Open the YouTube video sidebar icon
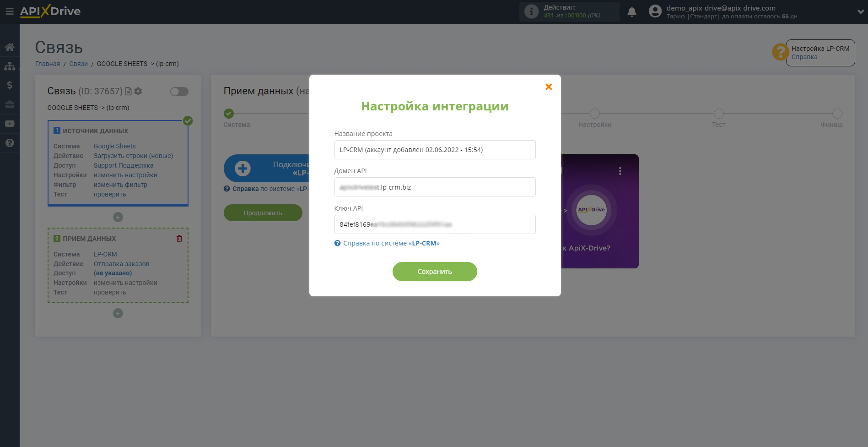The image size is (868, 447). pos(10,124)
